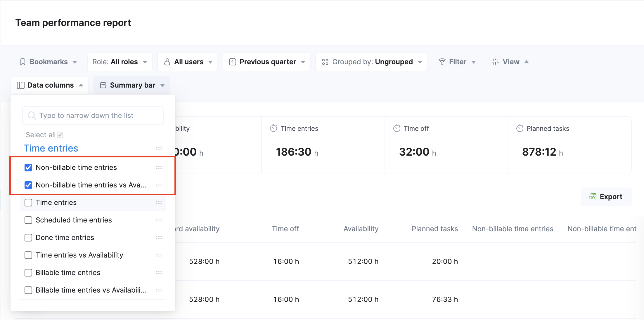Click the Export button
Viewport: 644px width, 320px height.
(x=606, y=197)
